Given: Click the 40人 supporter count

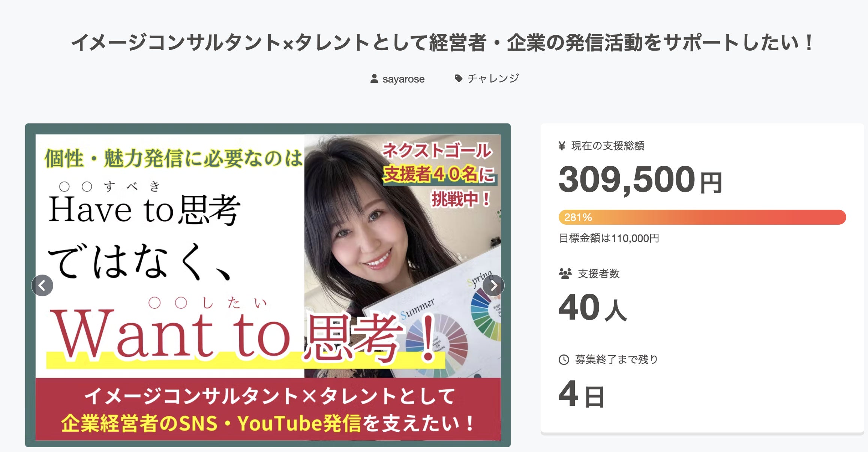Looking at the screenshot, I should tap(593, 307).
